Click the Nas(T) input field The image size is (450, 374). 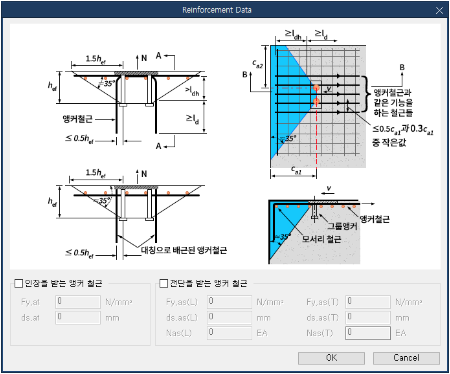368,333
